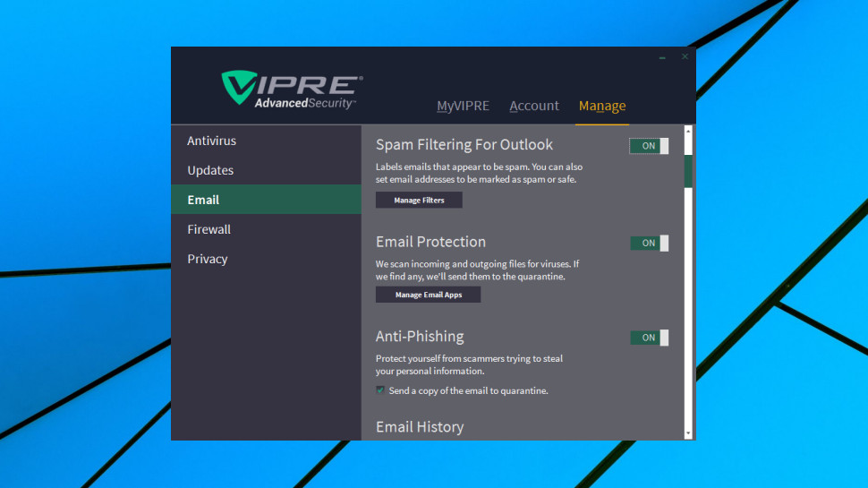Open Antivirus settings in the sidebar
This screenshot has height=488, width=868.
[267, 141]
